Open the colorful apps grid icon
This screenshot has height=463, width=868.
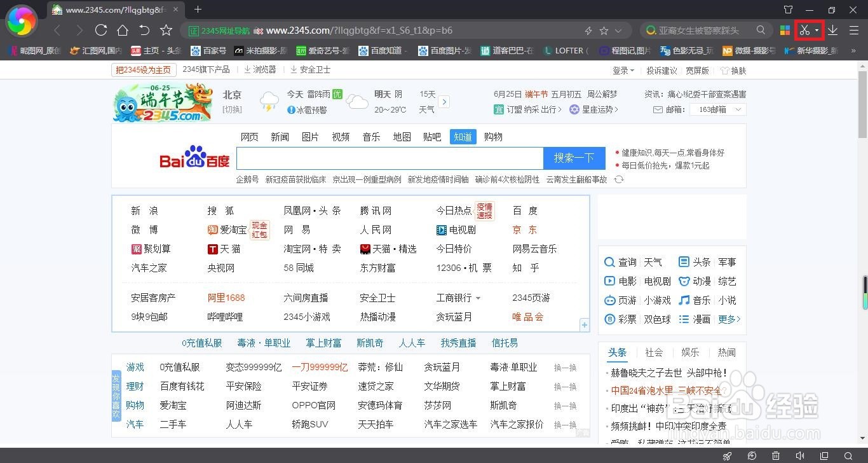(x=785, y=31)
